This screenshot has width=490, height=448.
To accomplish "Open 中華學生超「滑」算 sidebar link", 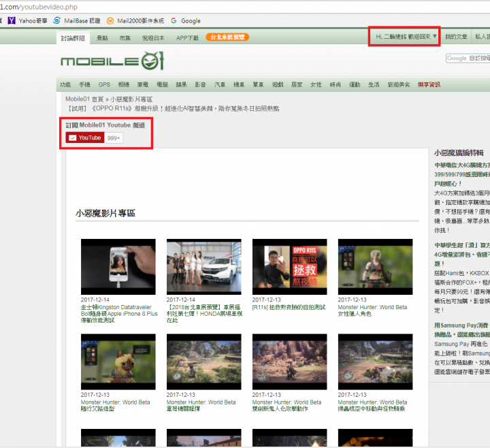I will tap(462, 255).
